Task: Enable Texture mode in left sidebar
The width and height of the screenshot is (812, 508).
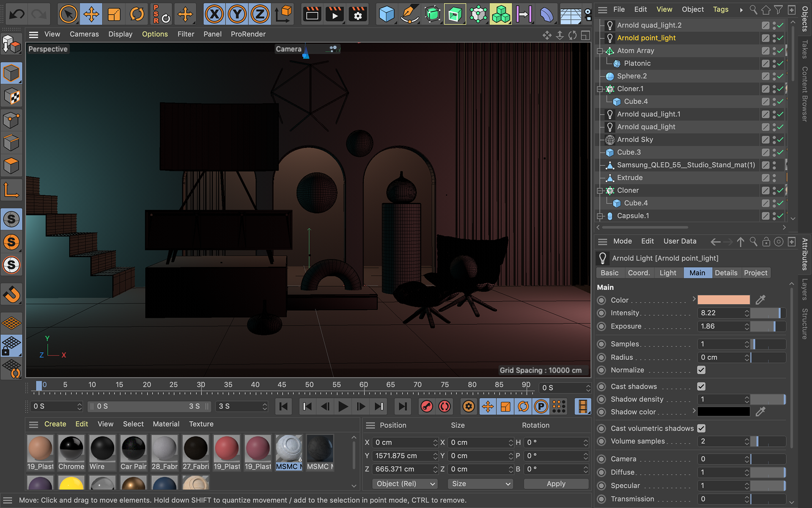Action: tap(11, 97)
